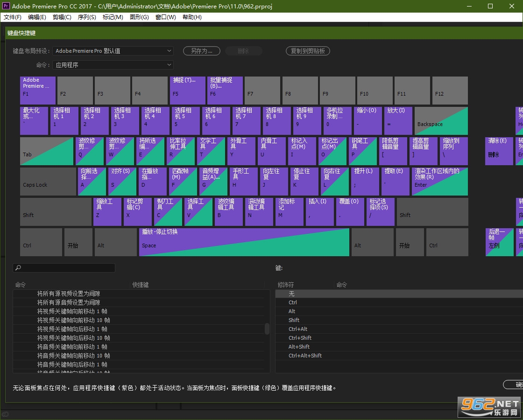Screen dimensions: 523x420
Task: Select the 左侧 后退一帧 key
Action: click(500, 242)
